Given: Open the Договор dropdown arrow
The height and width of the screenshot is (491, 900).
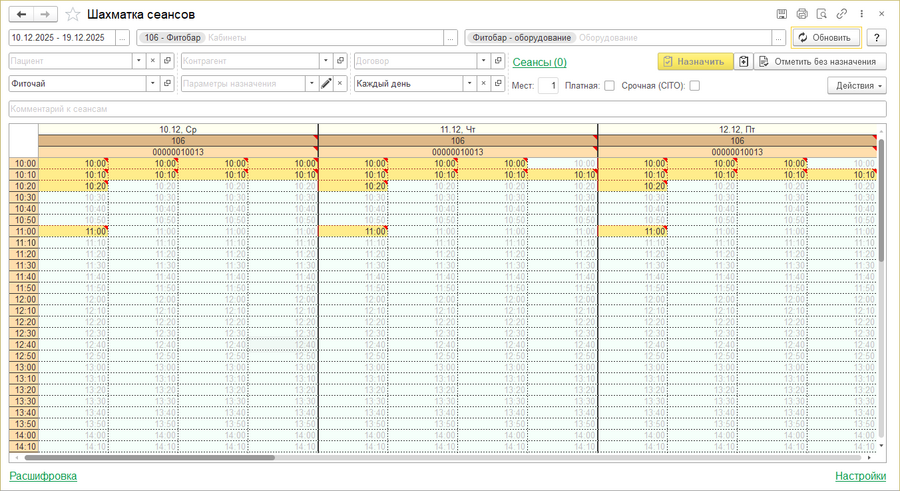Looking at the screenshot, I should (484, 61).
